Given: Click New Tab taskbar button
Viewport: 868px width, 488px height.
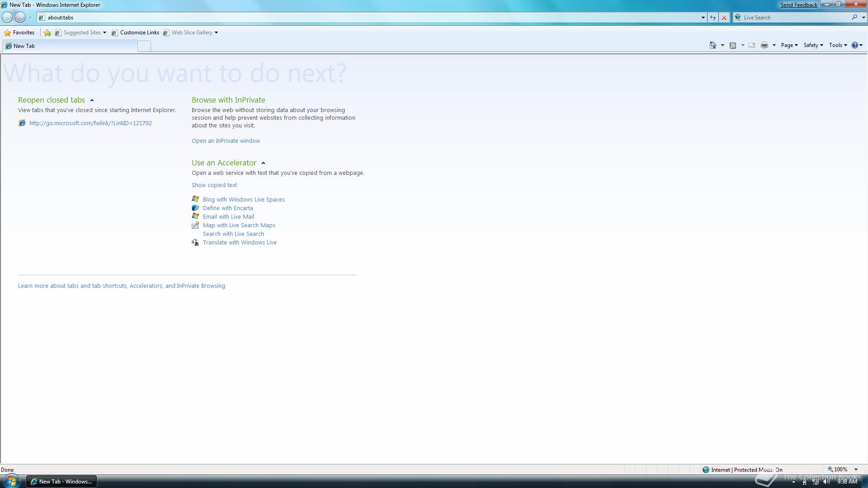Looking at the screenshot, I should click(x=61, y=482).
